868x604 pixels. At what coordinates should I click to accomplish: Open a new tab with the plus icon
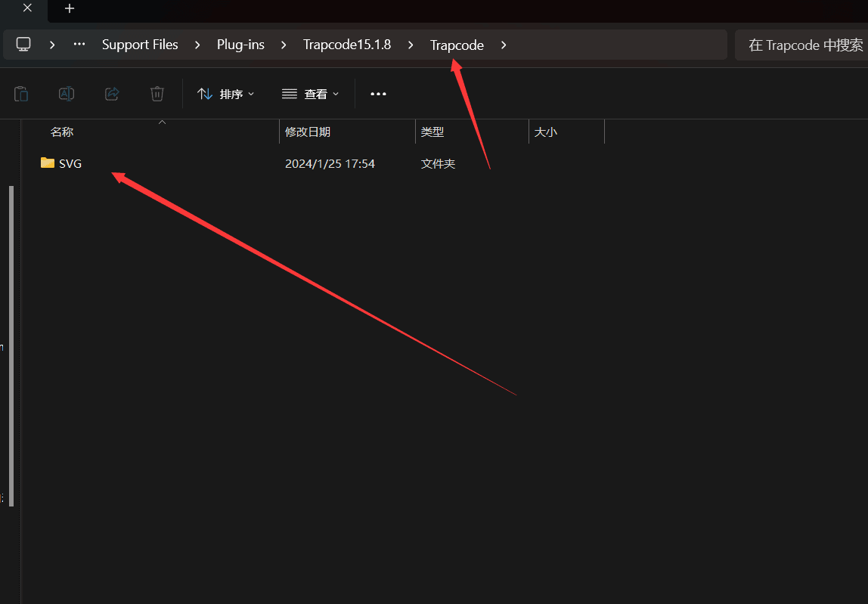pyautogui.click(x=70, y=8)
